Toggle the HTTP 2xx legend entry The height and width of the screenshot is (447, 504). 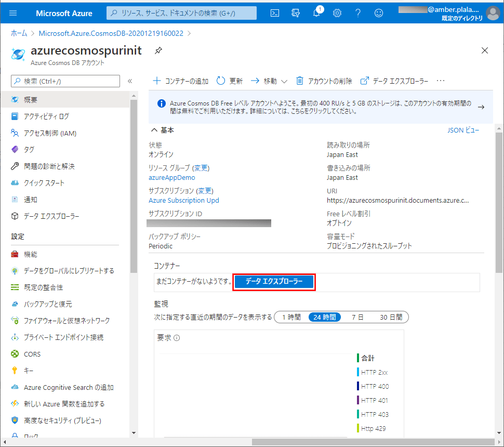[x=372, y=372]
